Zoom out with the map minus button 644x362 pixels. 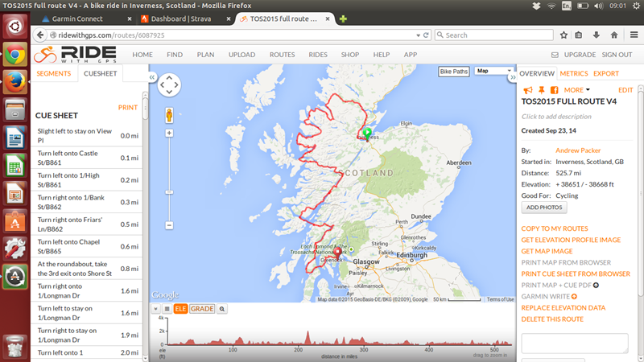pos(169,225)
